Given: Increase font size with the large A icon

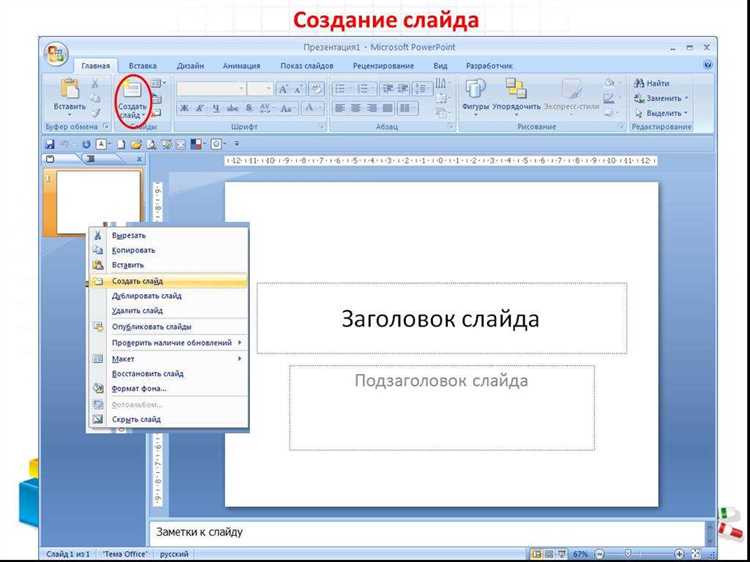Looking at the screenshot, I should [283, 89].
